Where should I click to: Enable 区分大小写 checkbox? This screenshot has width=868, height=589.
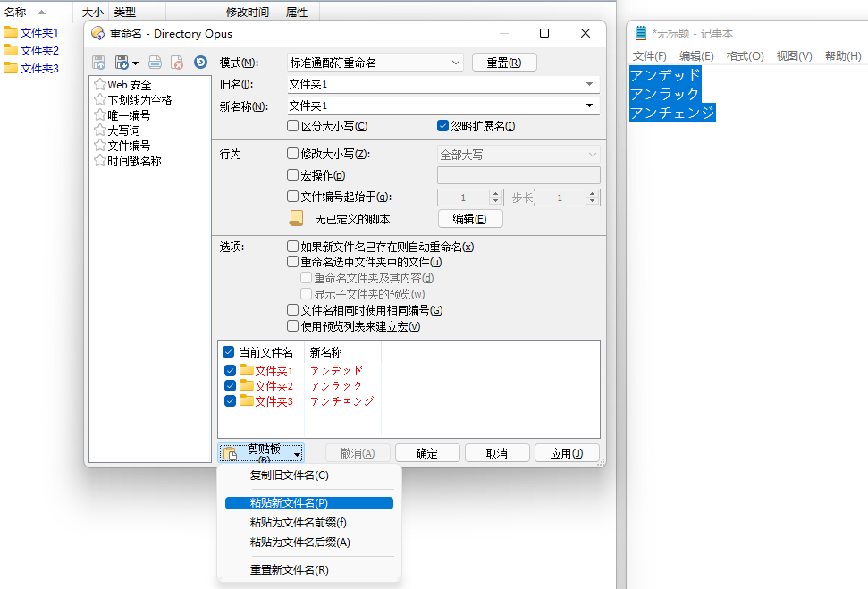[293, 126]
